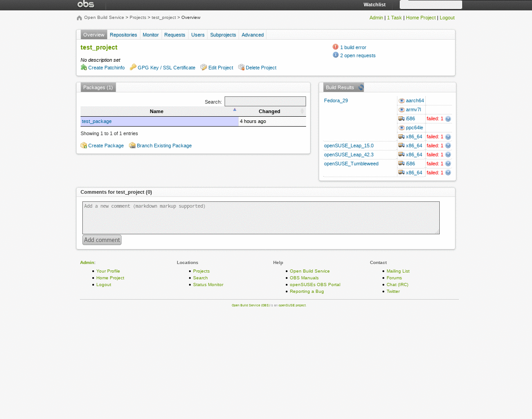Open the Subprojects tab
This screenshot has height=419, width=532.
pos(223,34)
